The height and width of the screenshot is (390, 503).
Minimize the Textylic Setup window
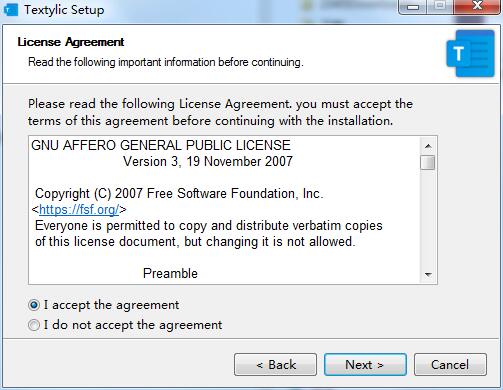click(413, 7)
